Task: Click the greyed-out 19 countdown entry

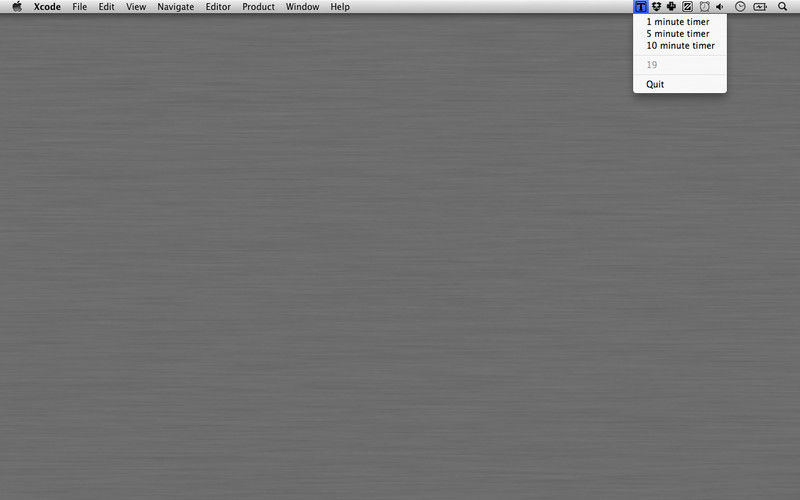Action: coord(680,65)
